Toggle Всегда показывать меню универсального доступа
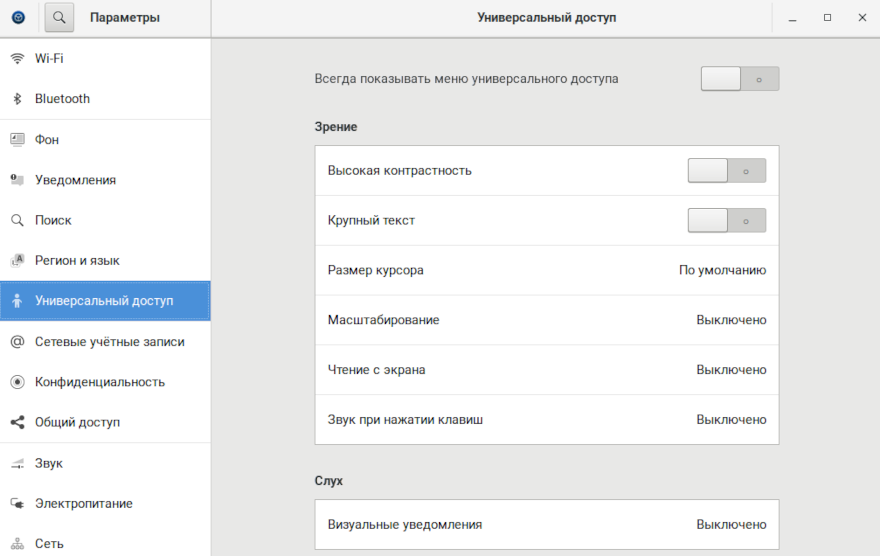The image size is (880, 556). (739, 79)
